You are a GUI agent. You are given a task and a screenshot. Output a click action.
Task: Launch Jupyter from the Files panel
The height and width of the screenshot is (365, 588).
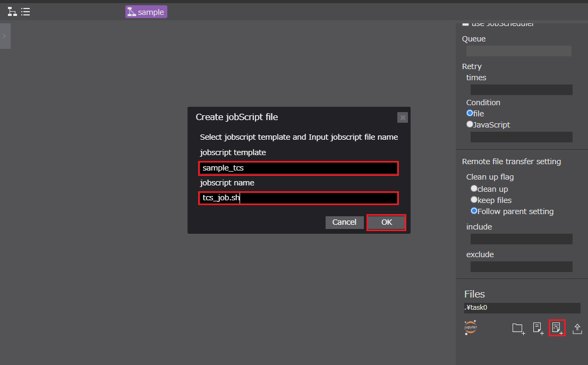470,328
